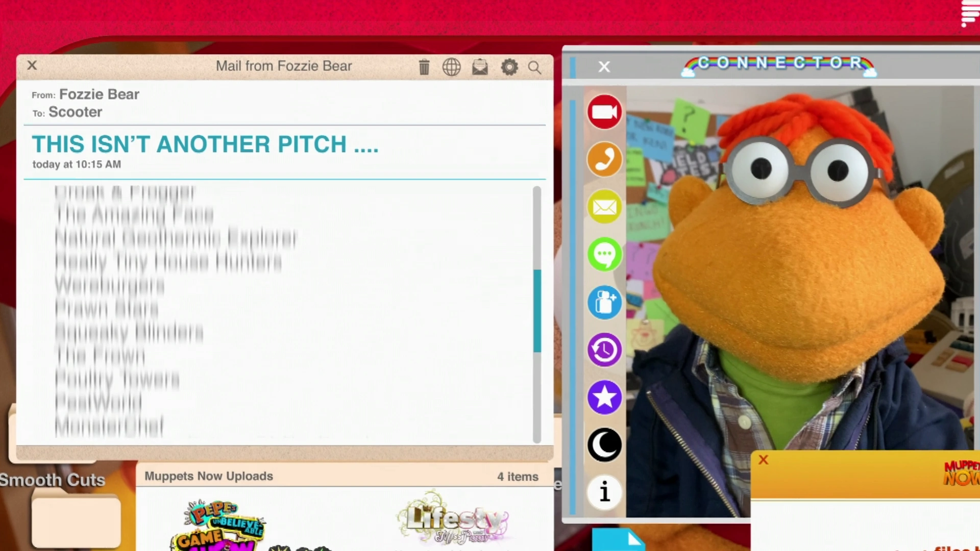Screen dimensions: 980x551
Task: Click the orange phone call icon
Action: pyautogui.click(x=604, y=159)
